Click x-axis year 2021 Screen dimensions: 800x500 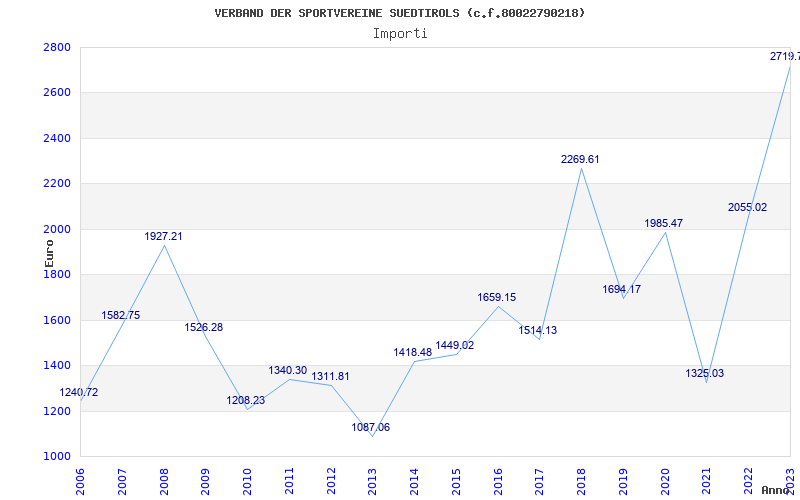coord(707,481)
